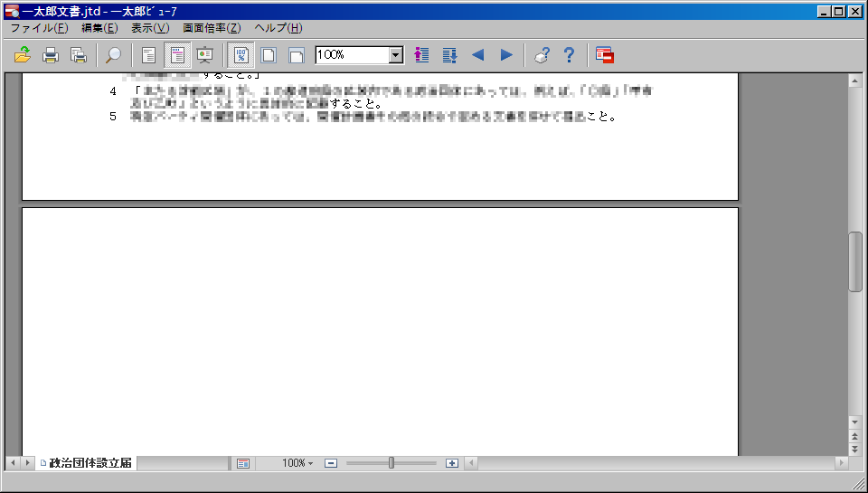Open search with the magnifying glass icon

(x=114, y=55)
